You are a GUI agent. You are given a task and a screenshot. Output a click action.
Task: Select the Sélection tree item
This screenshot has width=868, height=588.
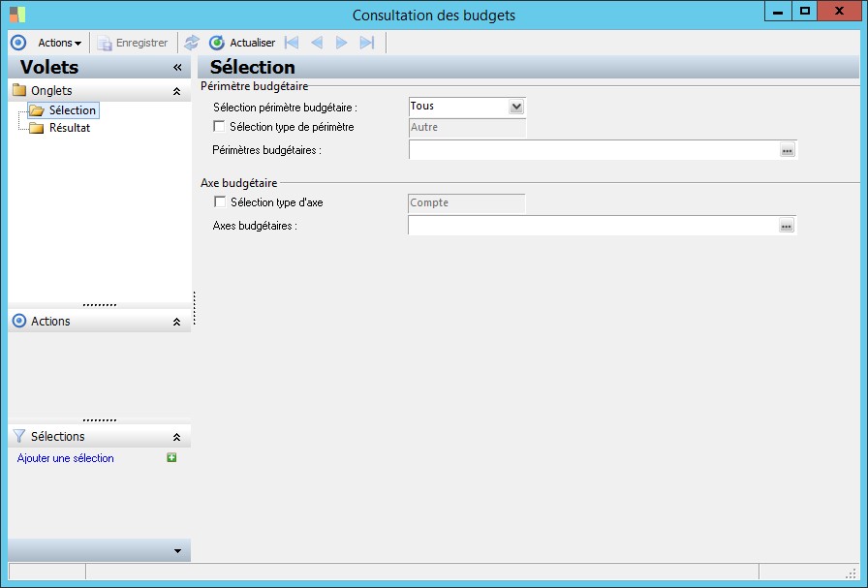click(x=63, y=110)
